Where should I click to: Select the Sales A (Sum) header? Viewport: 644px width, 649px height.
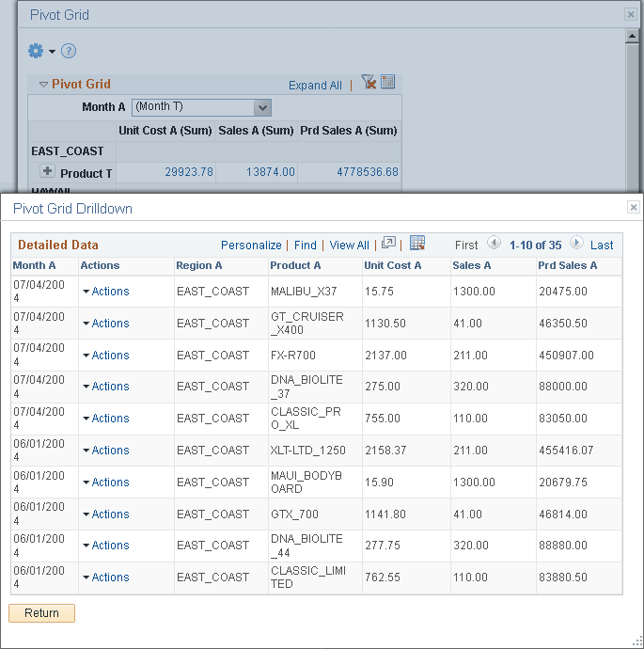point(256,131)
